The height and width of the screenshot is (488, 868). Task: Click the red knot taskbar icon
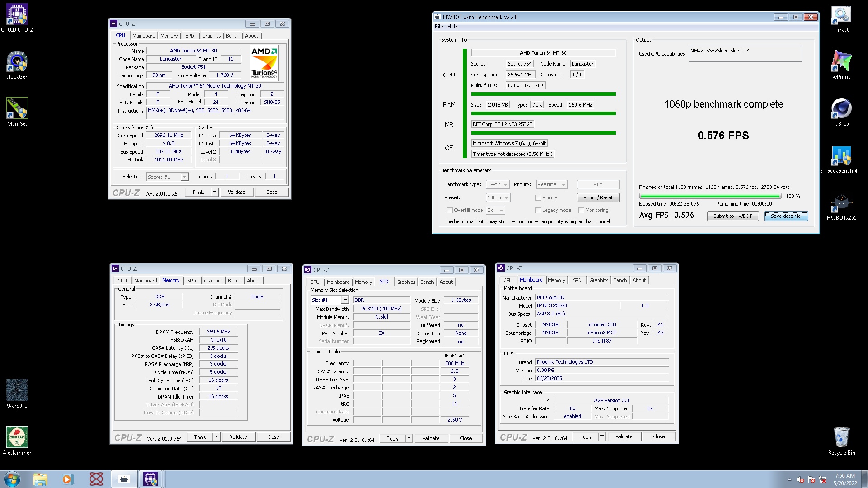[96, 479]
